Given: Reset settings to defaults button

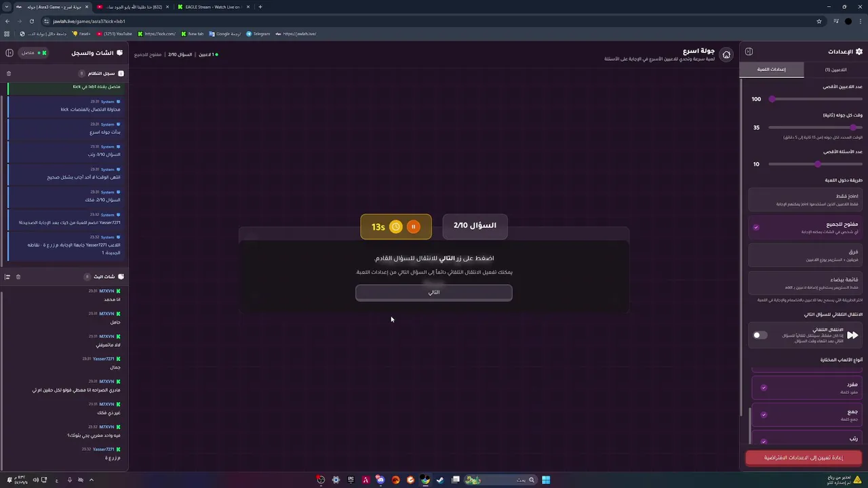Looking at the screenshot, I should [804, 457].
